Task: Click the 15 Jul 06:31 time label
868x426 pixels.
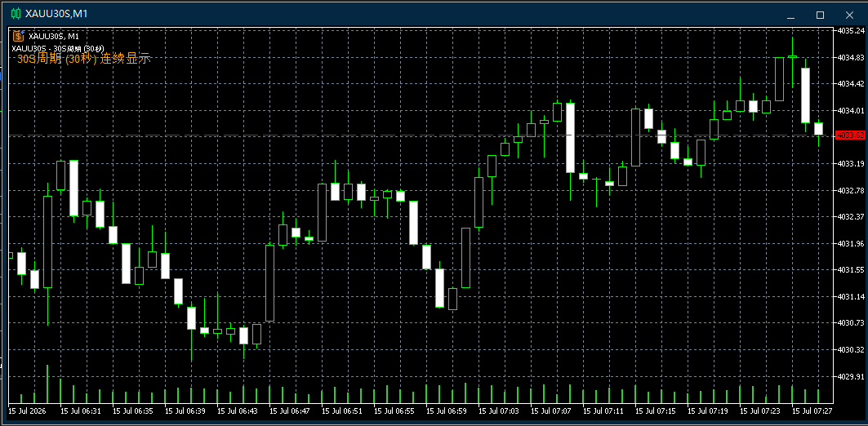Action: 80,411
